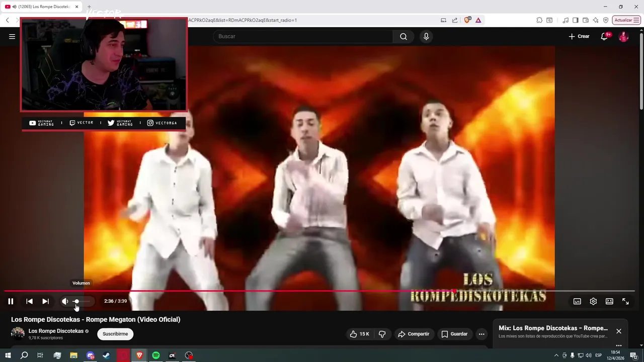Screen dimensions: 644x362
Task: Open the YouTube hamburger guide menu
Action: pos(12,36)
